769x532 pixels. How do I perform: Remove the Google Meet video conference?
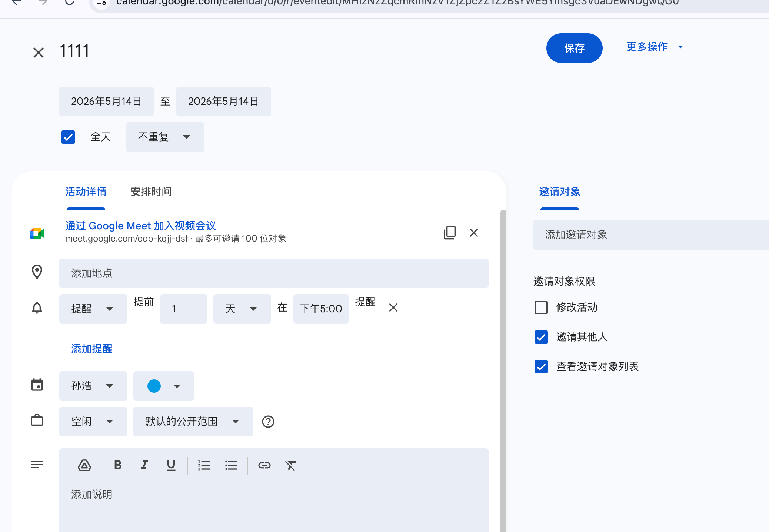tap(474, 233)
